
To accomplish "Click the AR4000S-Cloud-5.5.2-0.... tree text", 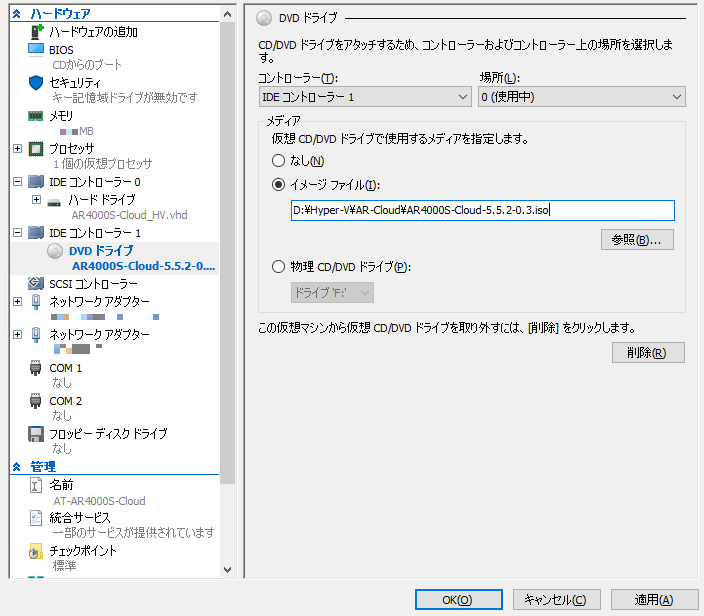I will [144, 266].
